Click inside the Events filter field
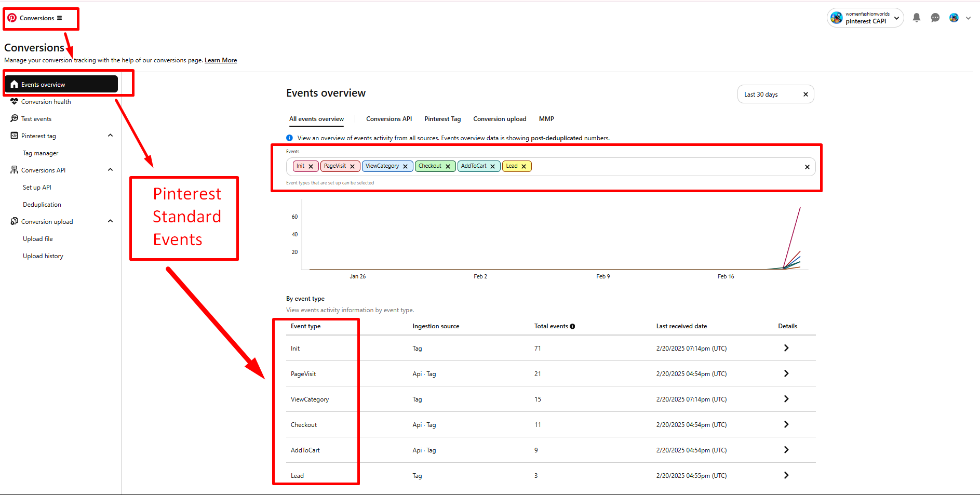Viewport: 980px width, 495px height. point(665,167)
